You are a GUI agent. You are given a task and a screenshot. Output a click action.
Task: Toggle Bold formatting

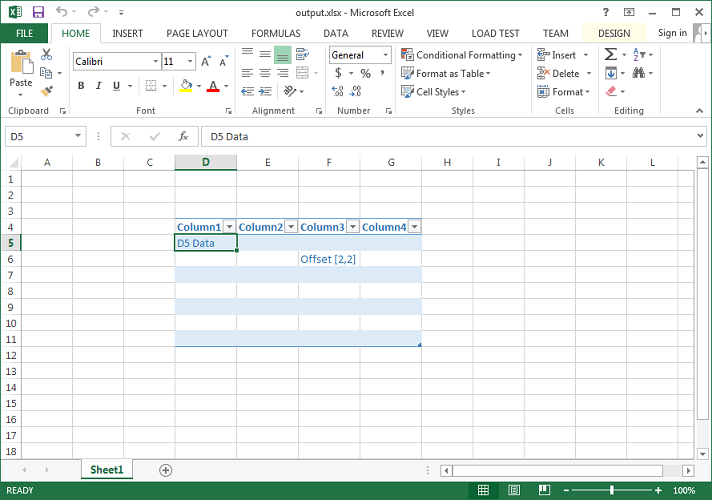tap(81, 85)
